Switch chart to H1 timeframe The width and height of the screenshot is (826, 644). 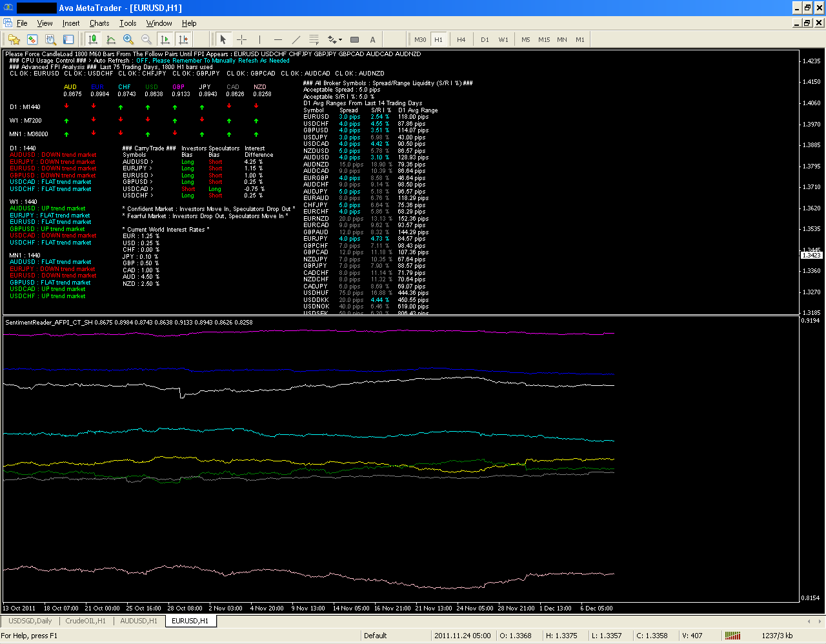[x=439, y=39]
